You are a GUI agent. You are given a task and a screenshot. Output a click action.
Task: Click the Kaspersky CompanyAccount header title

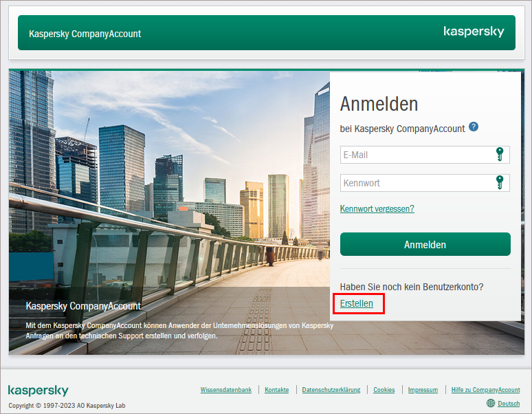coord(85,34)
